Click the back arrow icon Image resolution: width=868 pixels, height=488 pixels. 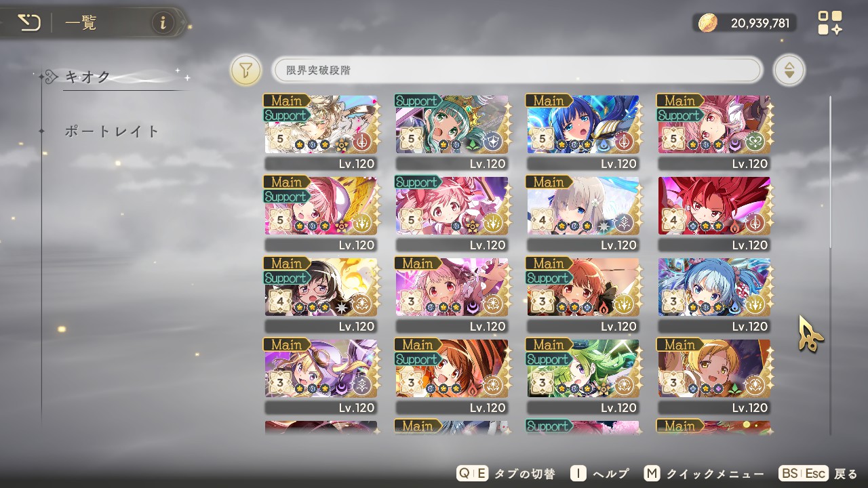click(29, 24)
